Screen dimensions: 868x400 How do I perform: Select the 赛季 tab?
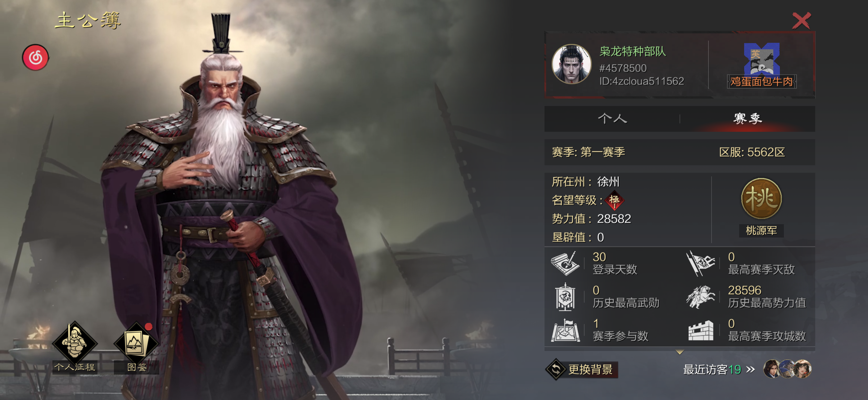[747, 118]
